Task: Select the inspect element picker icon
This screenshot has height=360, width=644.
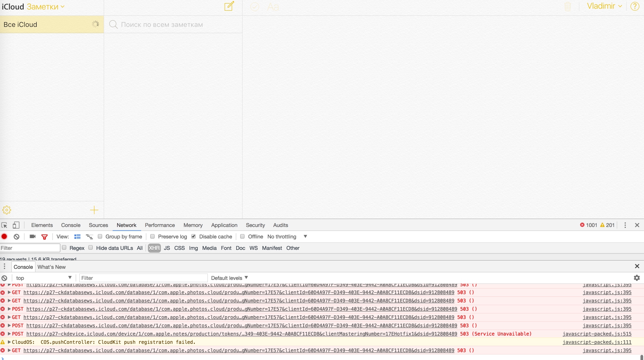Action: point(4,225)
